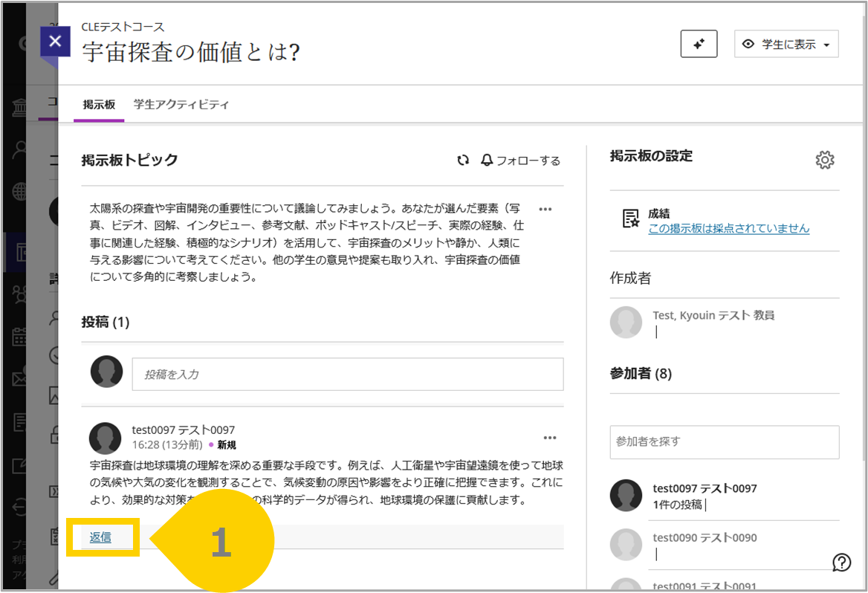This screenshot has height=593, width=868.
Task: Click author avatar of test0097 post
Action: pyautogui.click(x=106, y=438)
